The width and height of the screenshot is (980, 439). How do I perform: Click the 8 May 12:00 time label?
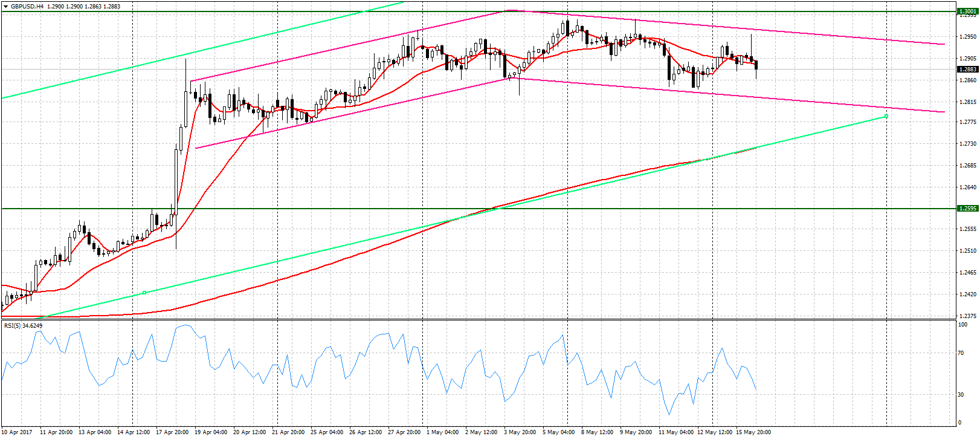click(x=598, y=432)
